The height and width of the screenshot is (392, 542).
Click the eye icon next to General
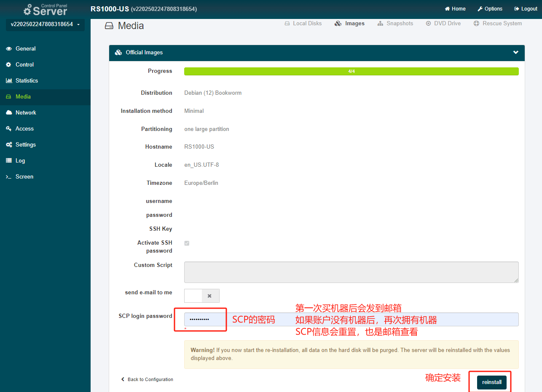[9, 49]
